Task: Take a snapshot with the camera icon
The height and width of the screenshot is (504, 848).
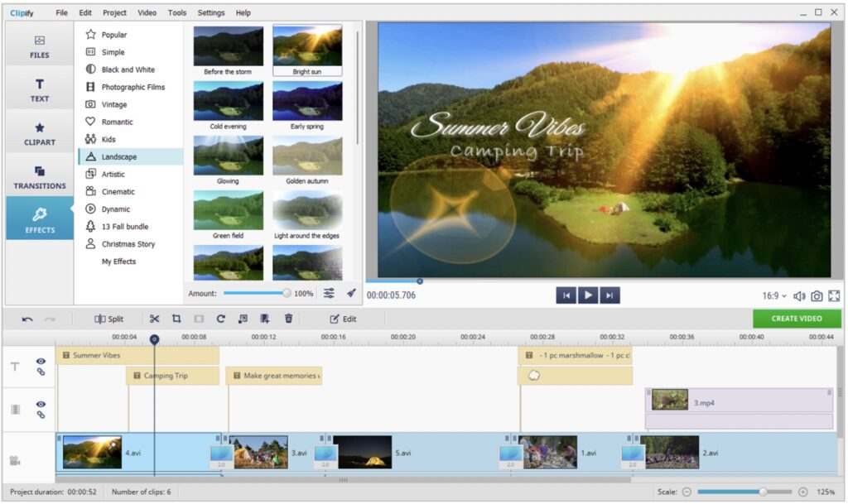Action: pos(817,296)
